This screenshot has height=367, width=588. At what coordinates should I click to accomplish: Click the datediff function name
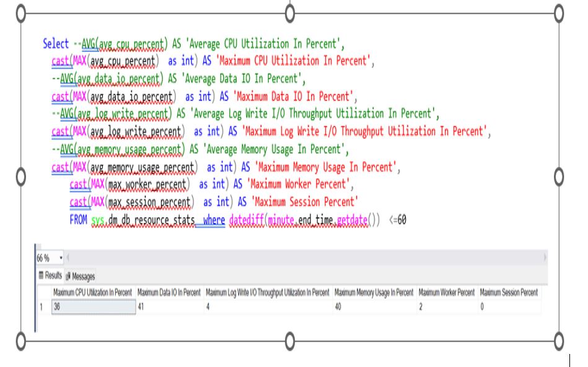pyautogui.click(x=247, y=220)
